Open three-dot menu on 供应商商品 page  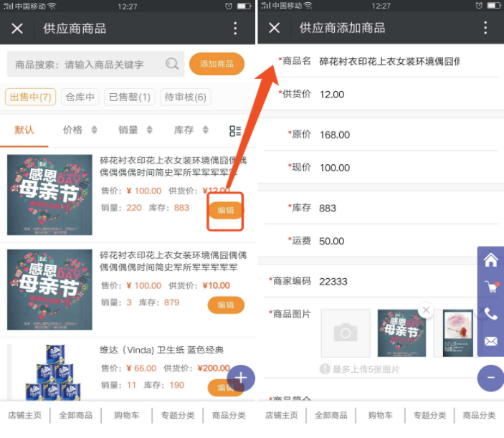[x=234, y=29]
